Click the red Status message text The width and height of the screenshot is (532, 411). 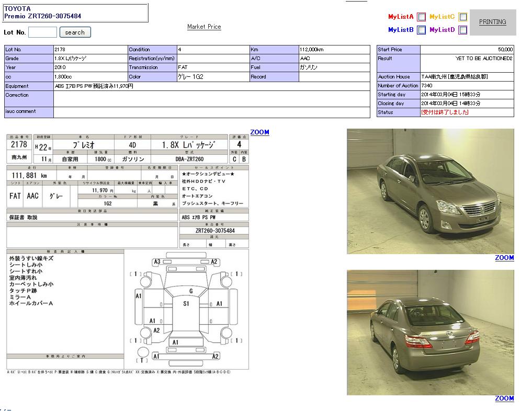click(444, 112)
